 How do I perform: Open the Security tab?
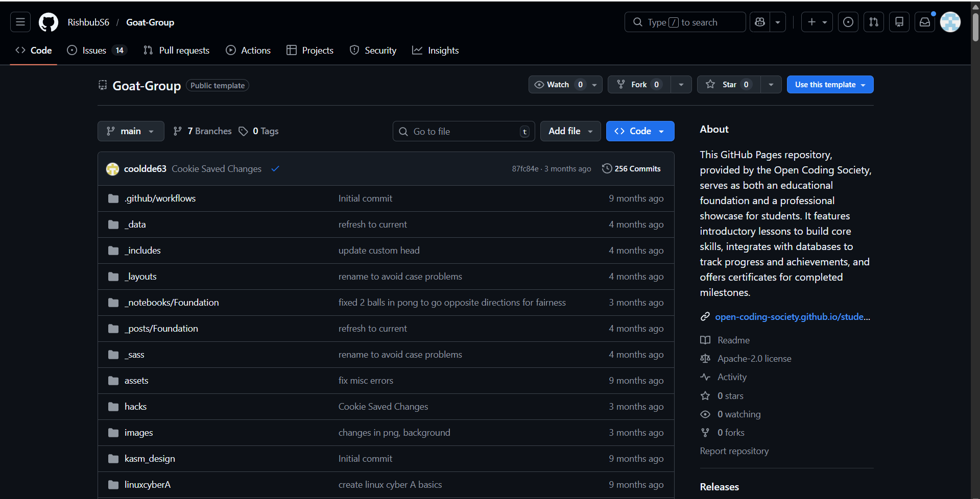[373, 50]
